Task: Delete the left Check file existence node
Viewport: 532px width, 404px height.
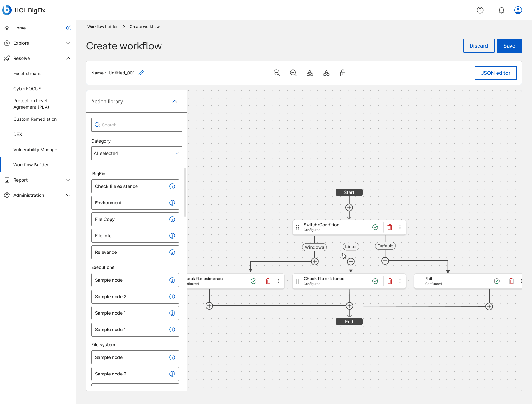Action: [x=268, y=281]
